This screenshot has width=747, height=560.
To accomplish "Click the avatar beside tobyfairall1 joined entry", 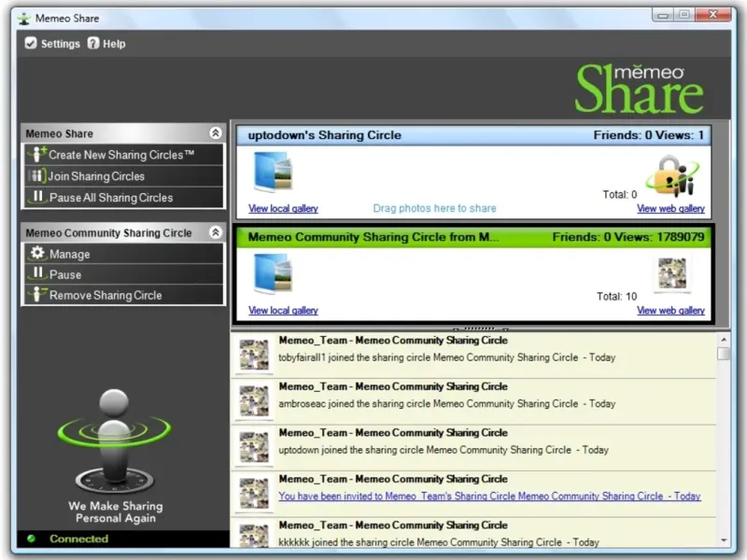I will 254,355.
